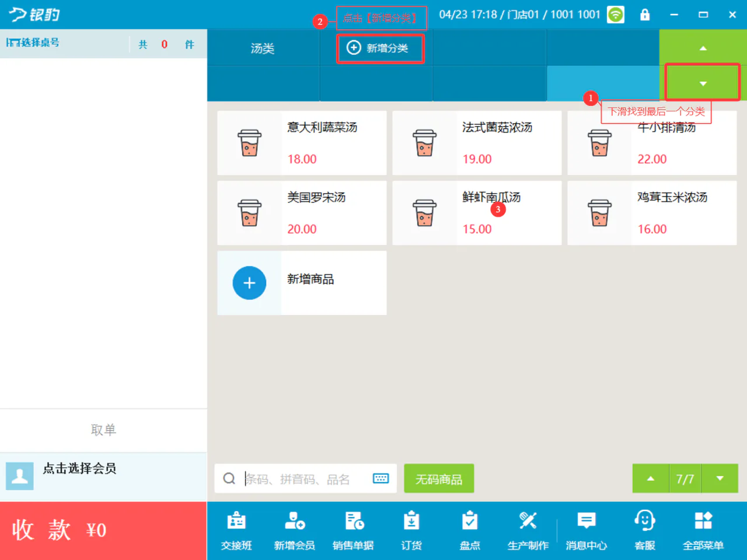Click the magnifier search icon

pos(229,479)
